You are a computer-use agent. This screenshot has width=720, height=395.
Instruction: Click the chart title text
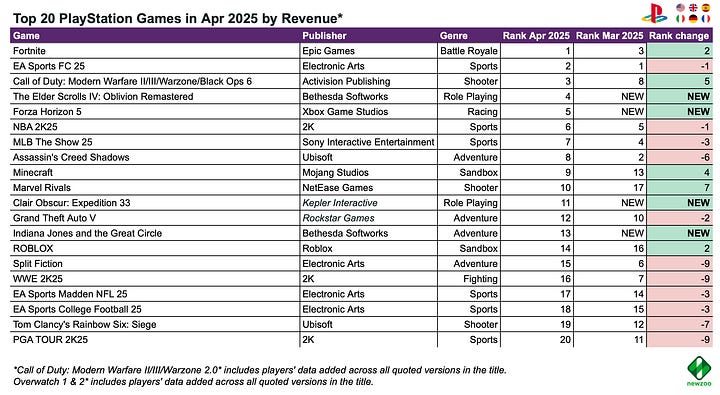[x=178, y=18]
